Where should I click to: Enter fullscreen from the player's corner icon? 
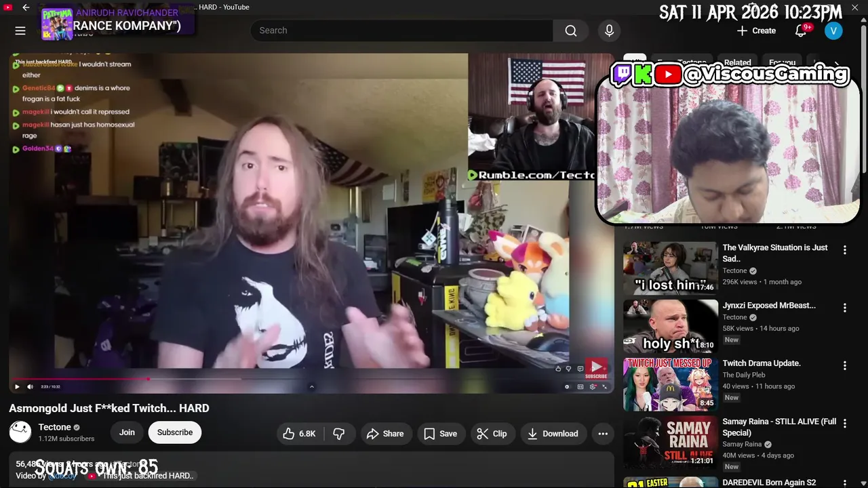(x=605, y=386)
